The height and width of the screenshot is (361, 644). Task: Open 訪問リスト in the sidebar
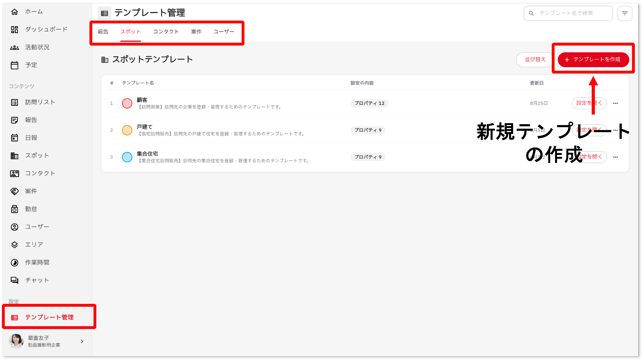(32, 102)
